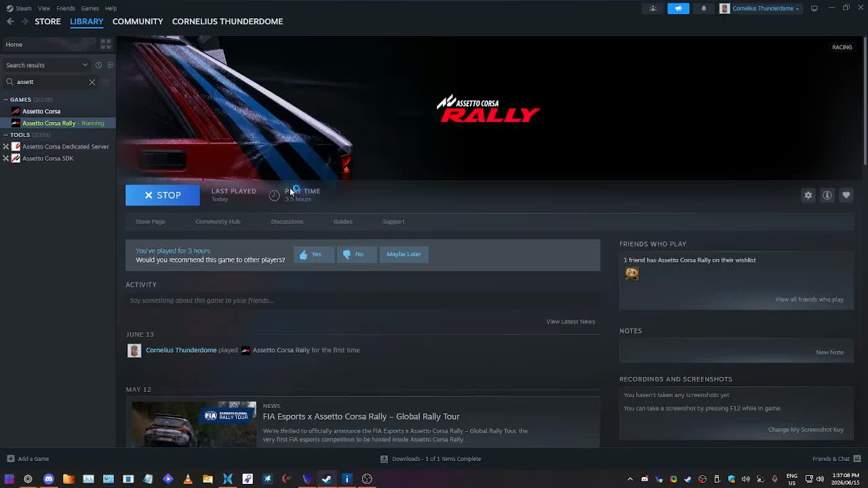The width and height of the screenshot is (868, 488).
Task: Create a New Note
Action: (x=829, y=352)
